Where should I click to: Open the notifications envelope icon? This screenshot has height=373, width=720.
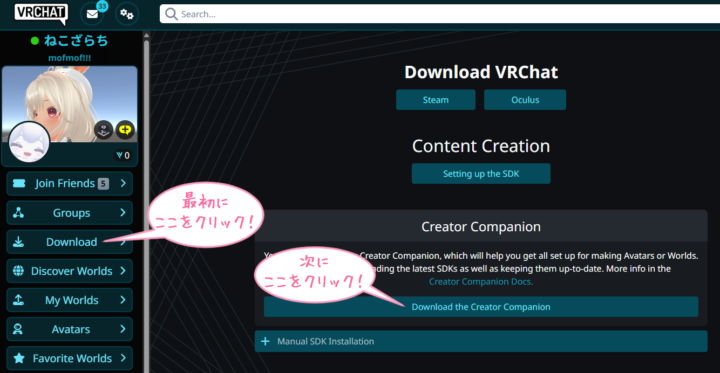pos(92,14)
